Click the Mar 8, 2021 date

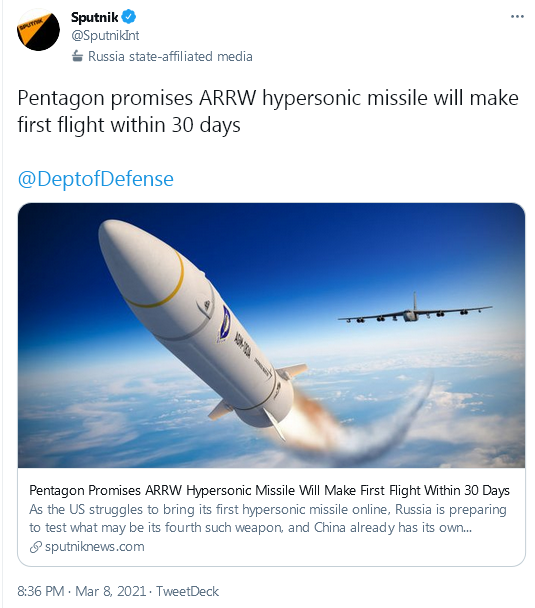[x=110, y=591]
